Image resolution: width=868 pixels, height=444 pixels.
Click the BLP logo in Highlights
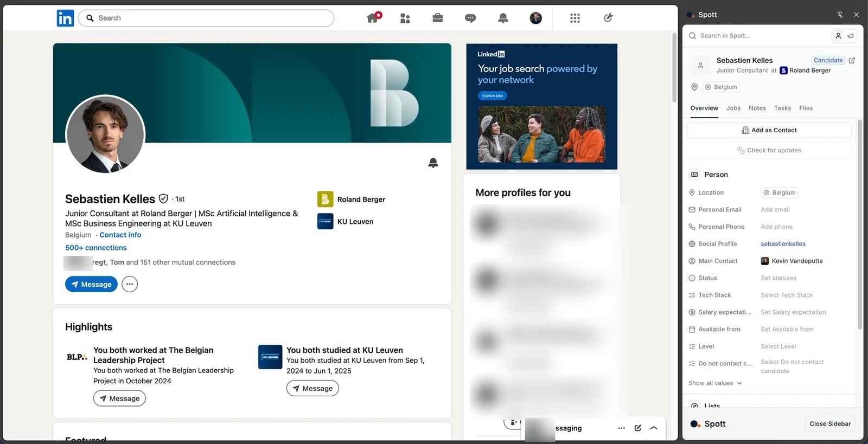click(x=77, y=357)
